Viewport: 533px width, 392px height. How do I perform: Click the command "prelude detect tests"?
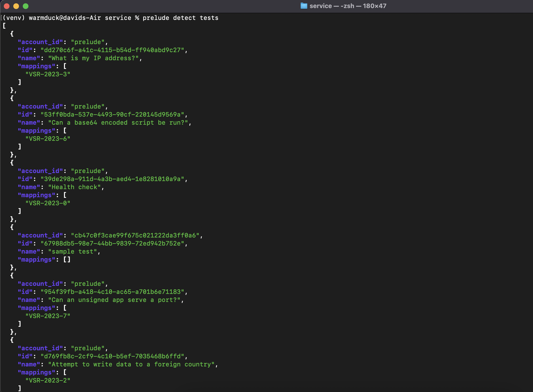point(180,18)
